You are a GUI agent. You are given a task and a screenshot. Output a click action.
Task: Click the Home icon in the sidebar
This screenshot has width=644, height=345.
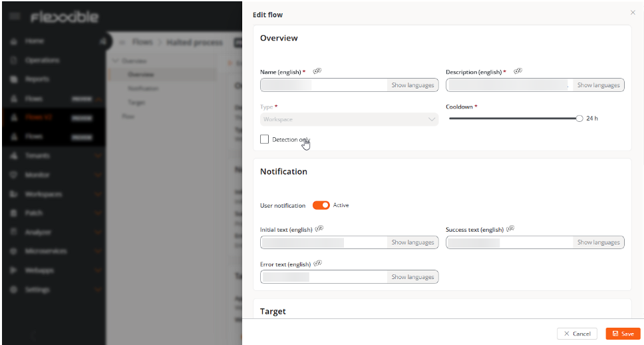[14, 41]
